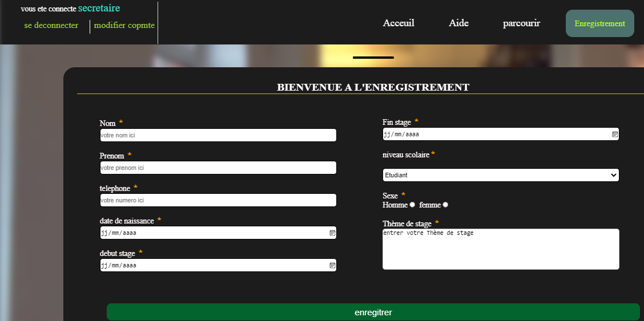Open calendar picker for date de naissance
644x321 pixels.
pos(332,233)
